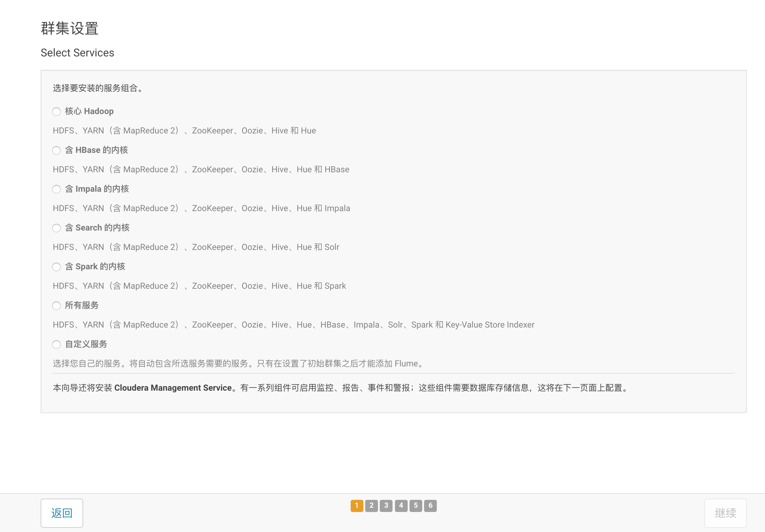Image resolution: width=765 pixels, height=532 pixels.
Task: Click the 含 HBase 的内核 label
Action: pos(96,150)
